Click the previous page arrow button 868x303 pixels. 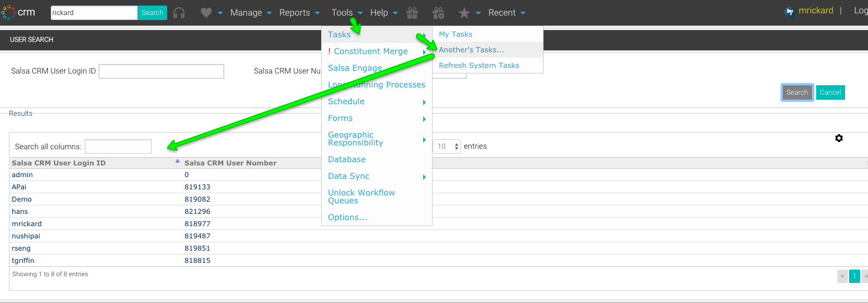coord(842,276)
